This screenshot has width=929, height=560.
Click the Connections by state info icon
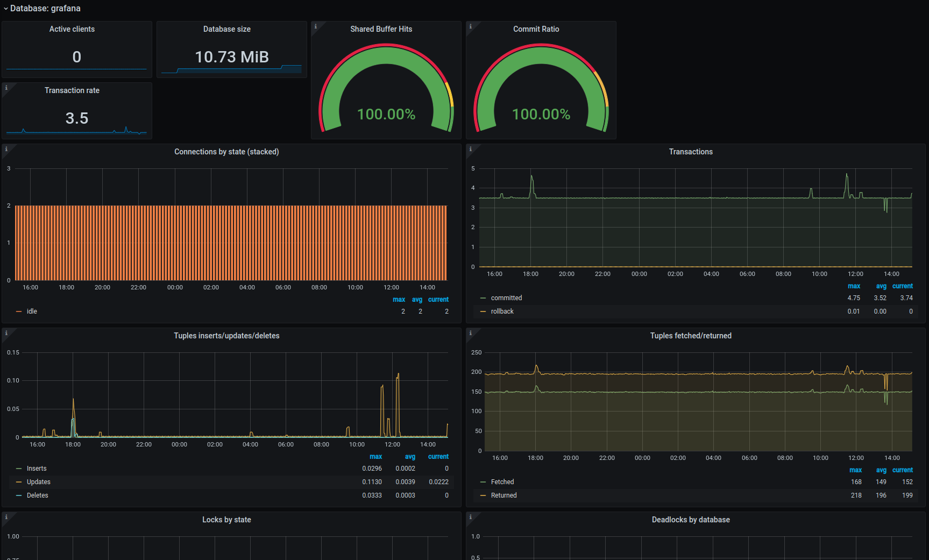tap(6, 149)
